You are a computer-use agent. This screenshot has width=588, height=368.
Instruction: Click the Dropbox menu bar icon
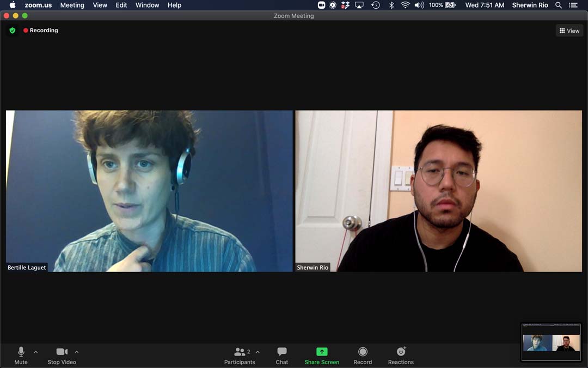point(345,5)
